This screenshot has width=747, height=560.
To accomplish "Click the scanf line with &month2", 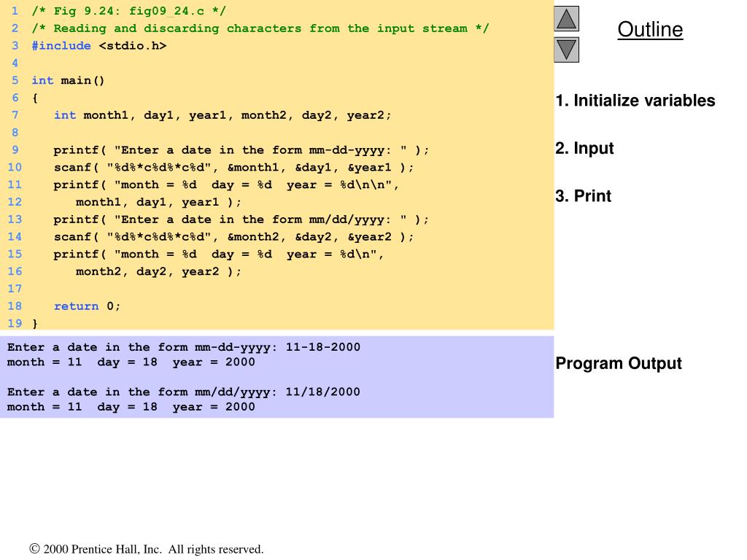I will coord(233,237).
